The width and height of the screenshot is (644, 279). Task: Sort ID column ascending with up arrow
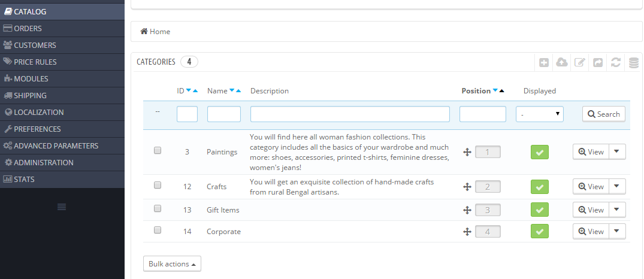196,91
